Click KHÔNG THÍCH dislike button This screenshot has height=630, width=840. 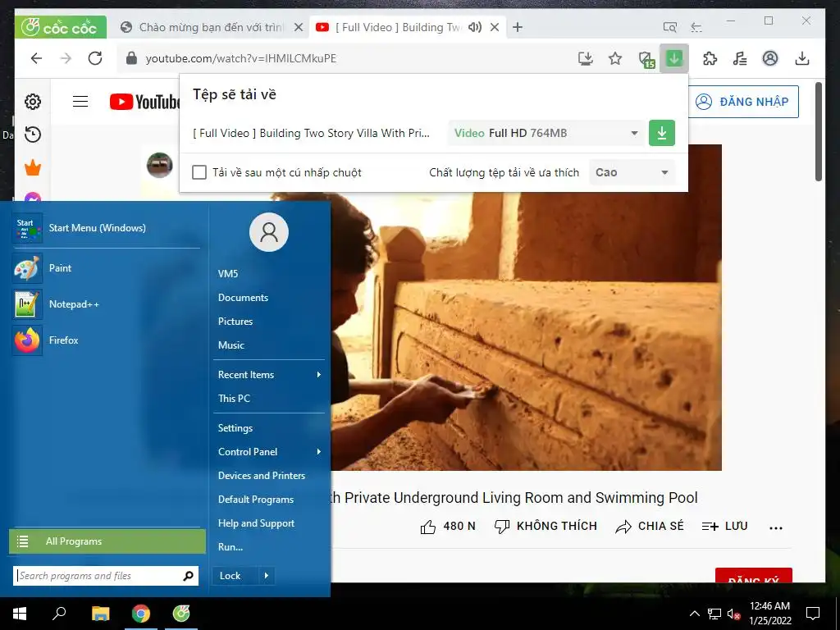[x=546, y=526]
